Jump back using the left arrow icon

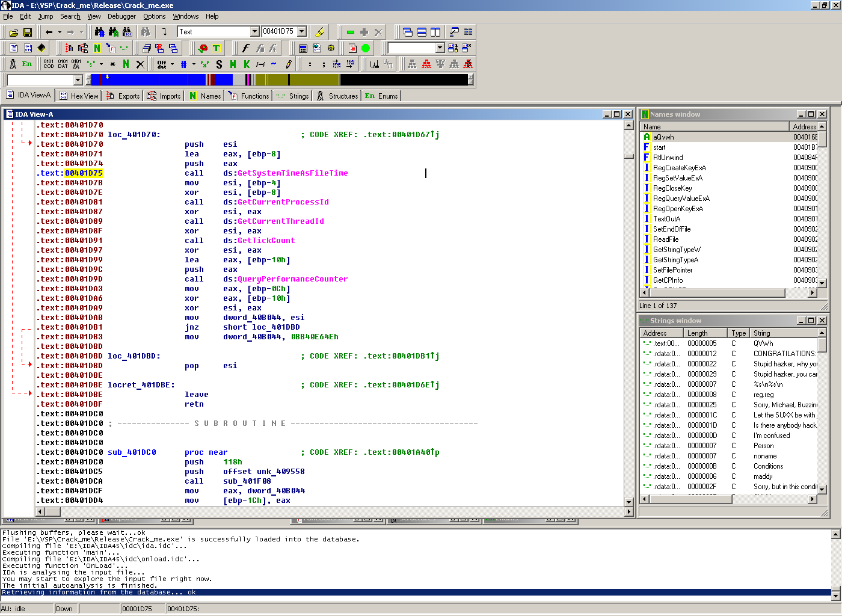(49, 32)
